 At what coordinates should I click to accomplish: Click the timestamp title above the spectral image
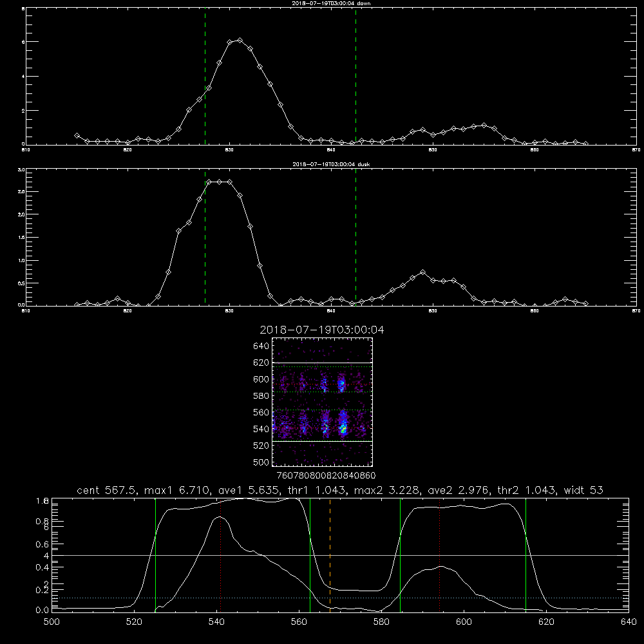(322, 330)
